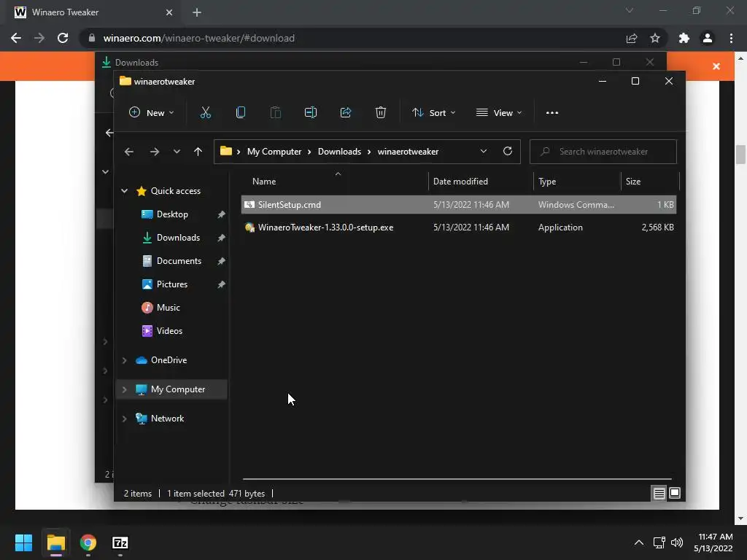The height and width of the screenshot is (560, 747).
Task: Open a new Chrome tab
Action: tap(197, 12)
